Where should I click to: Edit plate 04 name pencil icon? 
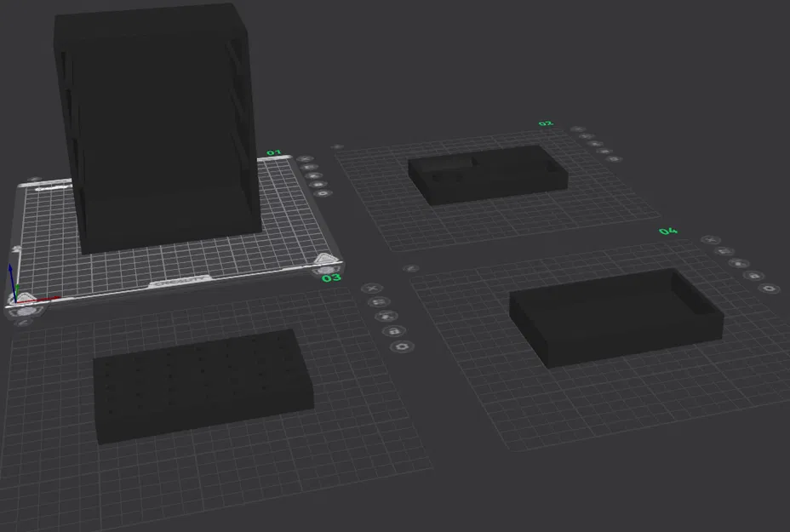point(411,268)
